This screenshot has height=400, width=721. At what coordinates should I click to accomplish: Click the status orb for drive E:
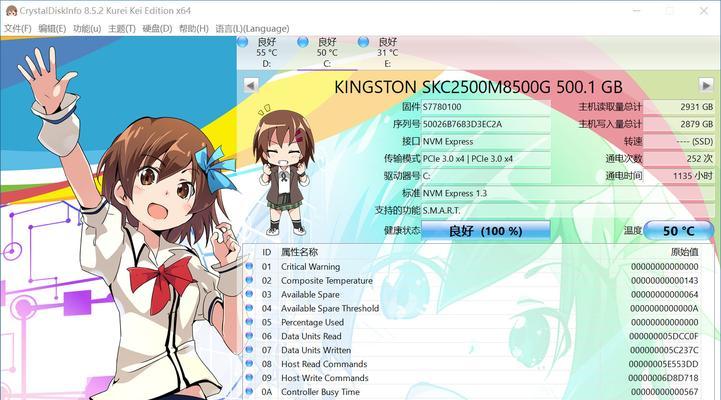coord(363,42)
